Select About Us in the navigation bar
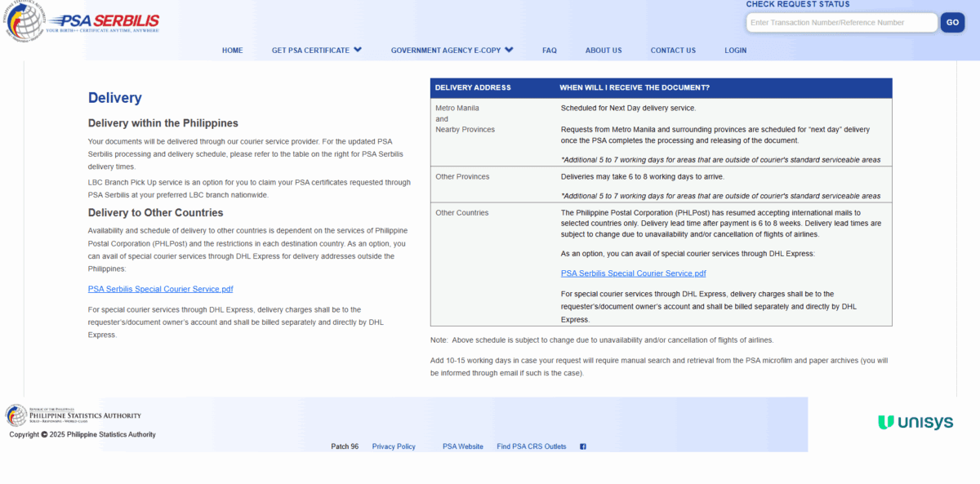This screenshot has width=980, height=484. click(603, 51)
